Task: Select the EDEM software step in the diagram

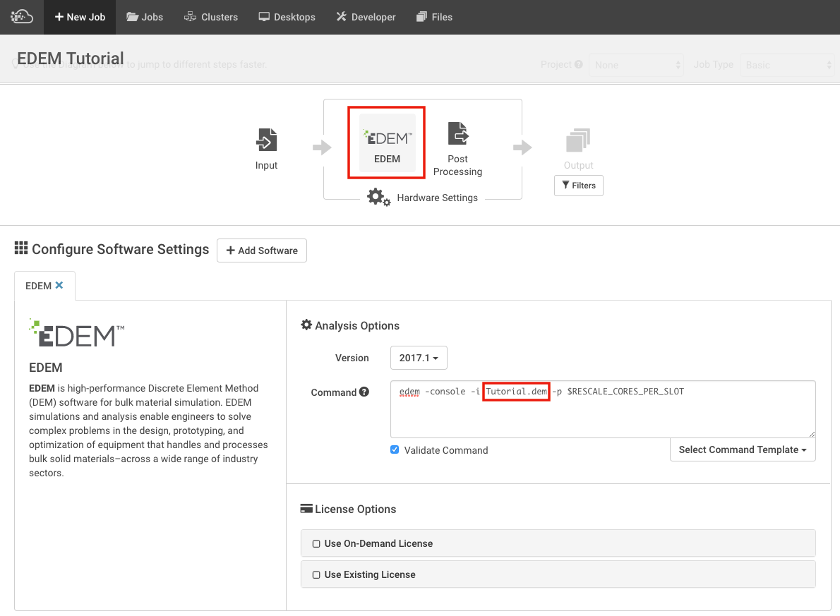Action: point(387,143)
